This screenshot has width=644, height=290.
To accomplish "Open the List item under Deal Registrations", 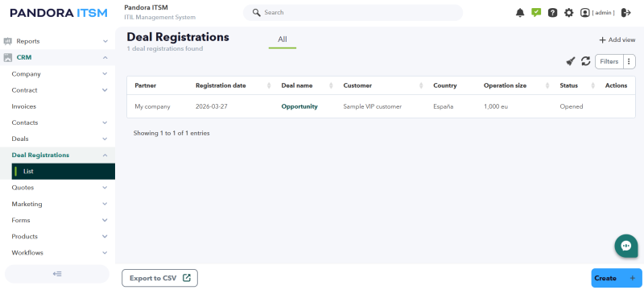I will pos(64,172).
